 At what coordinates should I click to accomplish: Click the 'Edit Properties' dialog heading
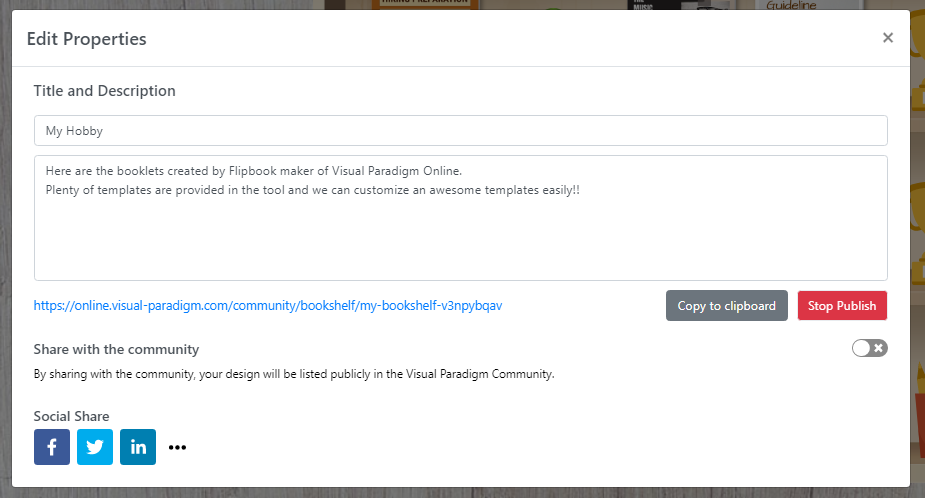pos(87,39)
